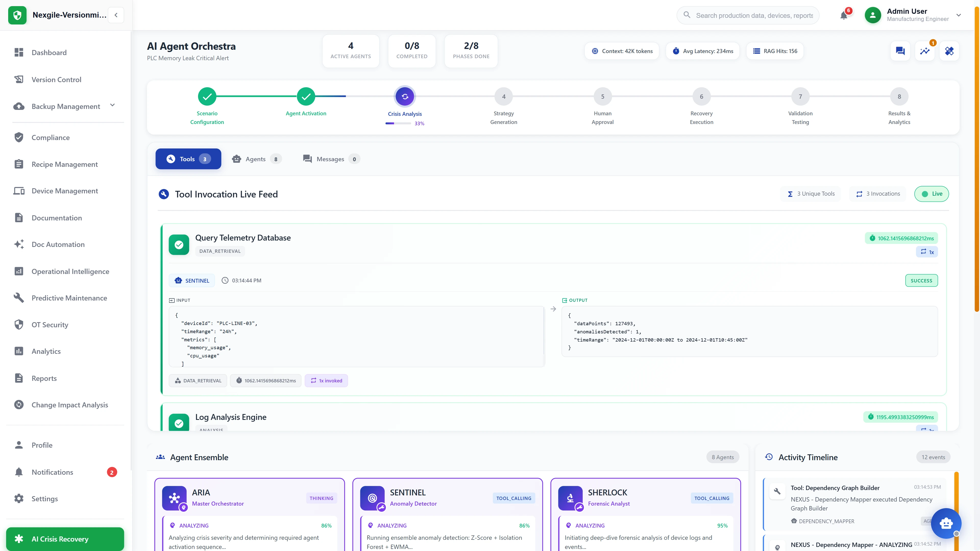980x551 pixels.
Task: Collapse the sidebar with the back arrow
Action: [116, 15]
